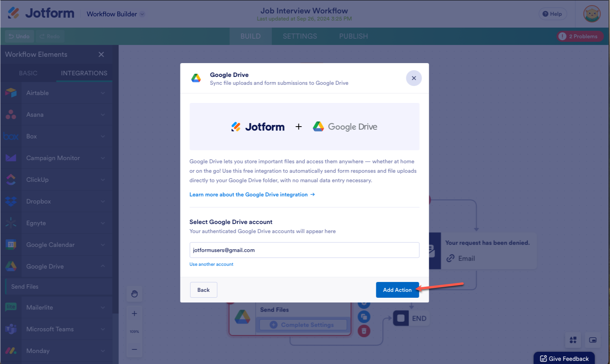Expand the Monday row chevron
The height and width of the screenshot is (364, 610).
pos(103,351)
